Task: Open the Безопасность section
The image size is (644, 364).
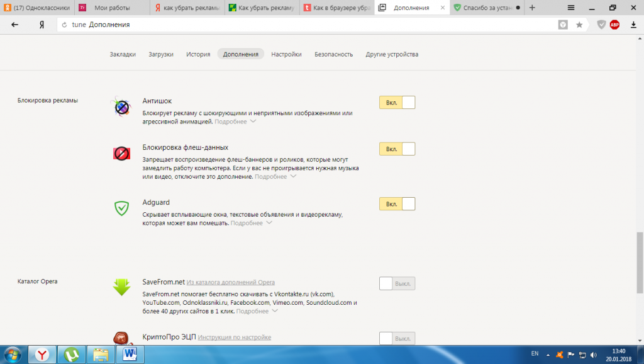Action: [x=333, y=54]
